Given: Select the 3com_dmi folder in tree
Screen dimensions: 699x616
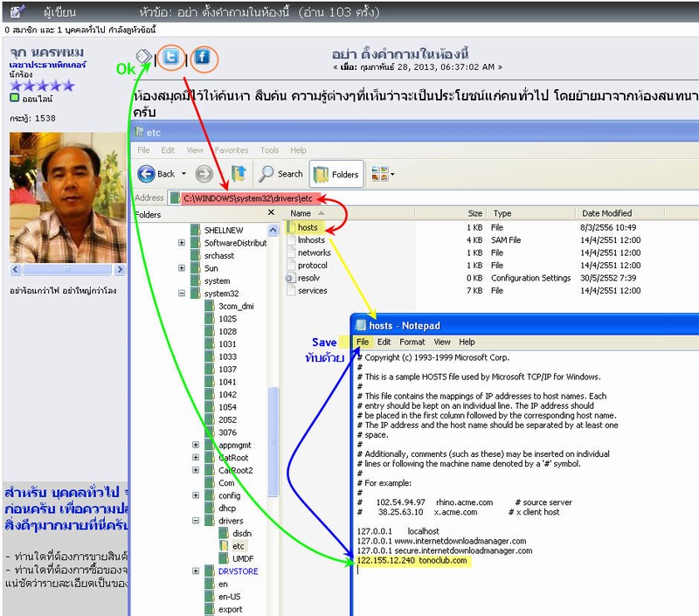Looking at the screenshot, I should coord(230,306).
